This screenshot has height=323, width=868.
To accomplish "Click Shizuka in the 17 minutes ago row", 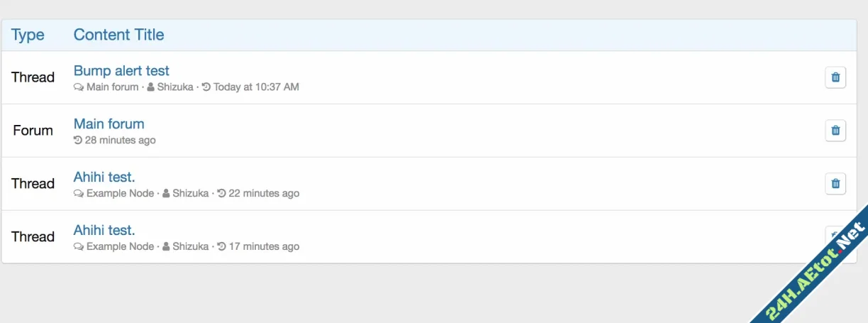I will (x=191, y=246).
